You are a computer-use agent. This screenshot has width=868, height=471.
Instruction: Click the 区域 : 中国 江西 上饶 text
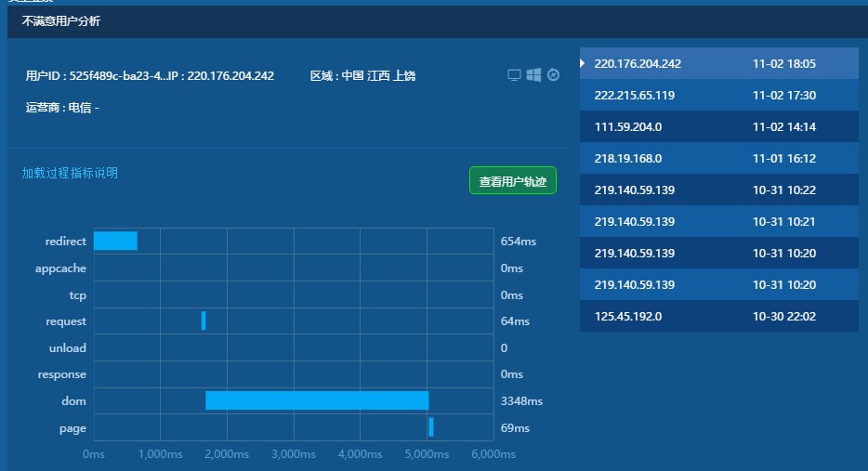tap(362, 76)
